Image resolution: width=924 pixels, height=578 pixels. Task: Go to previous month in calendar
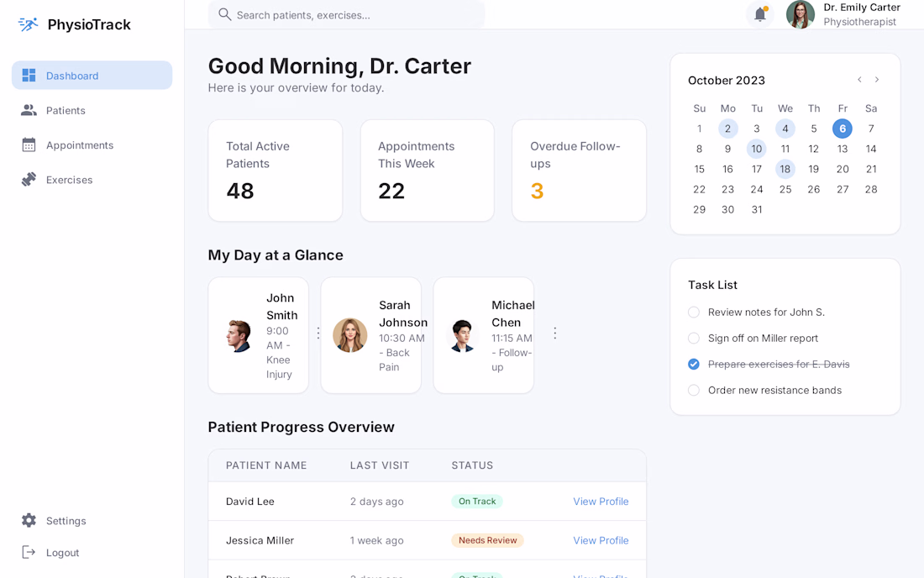click(860, 80)
